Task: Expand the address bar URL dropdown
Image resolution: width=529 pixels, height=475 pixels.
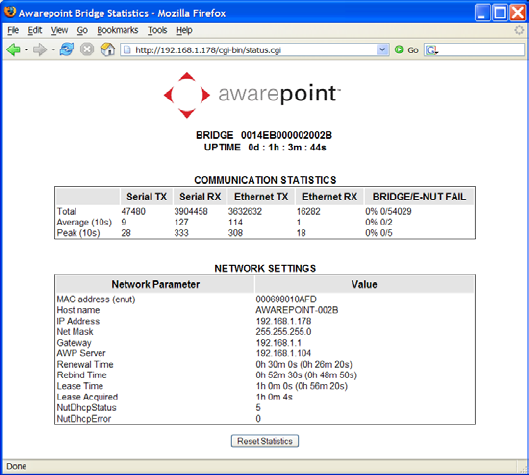Action: 382,50
